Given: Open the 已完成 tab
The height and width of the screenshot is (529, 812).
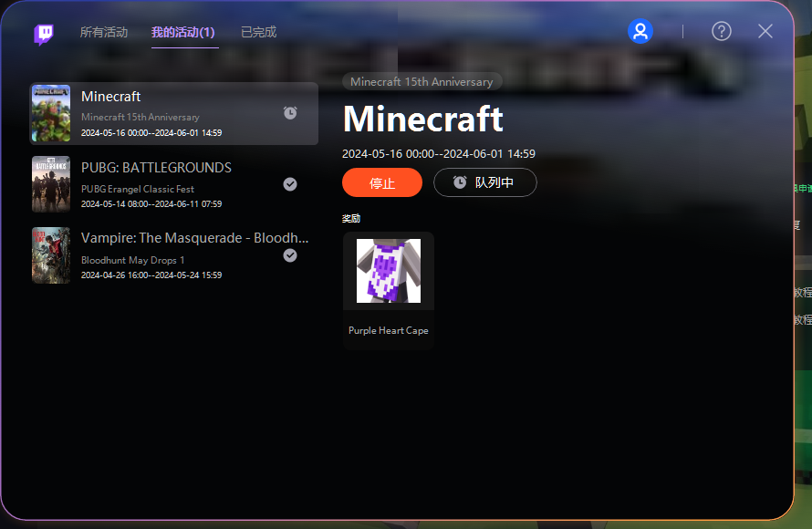Looking at the screenshot, I should pos(259,32).
